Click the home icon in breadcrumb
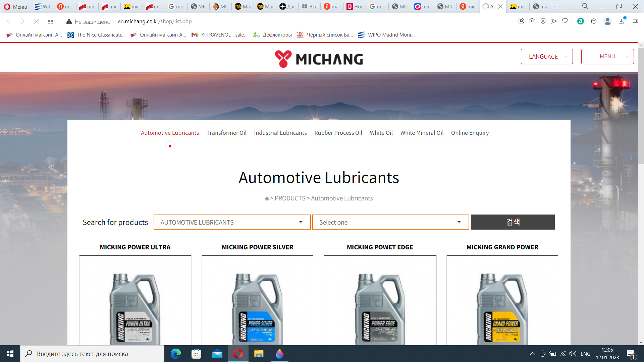644x362 pixels. click(267, 199)
